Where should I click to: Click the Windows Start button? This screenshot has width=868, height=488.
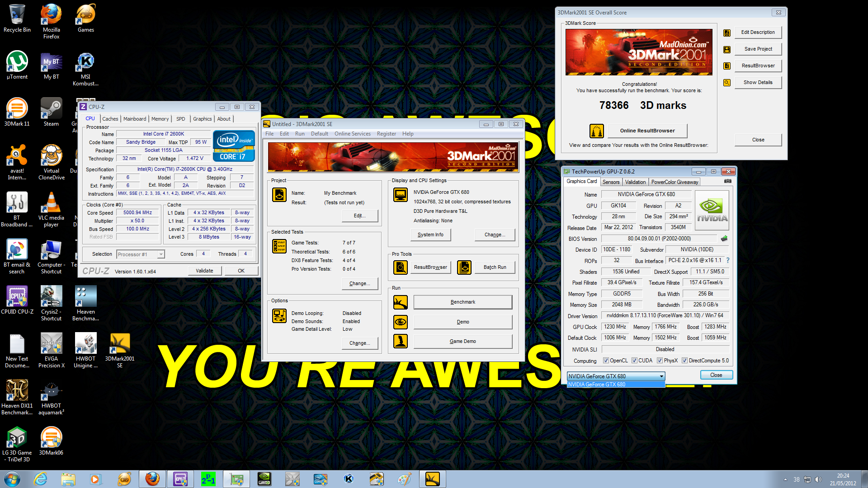(x=12, y=479)
